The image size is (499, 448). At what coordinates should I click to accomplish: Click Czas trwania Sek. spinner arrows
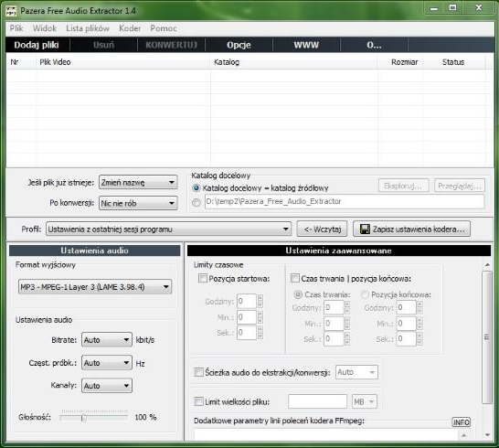click(347, 339)
